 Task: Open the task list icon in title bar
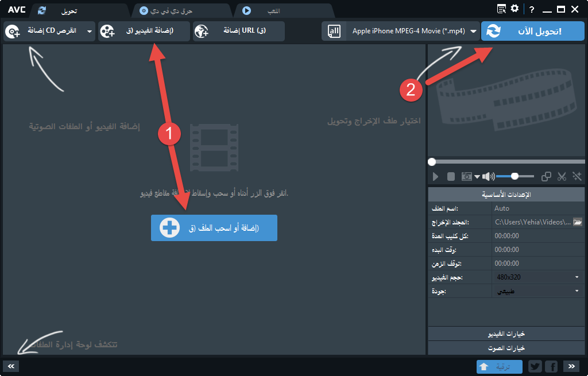[x=501, y=9]
